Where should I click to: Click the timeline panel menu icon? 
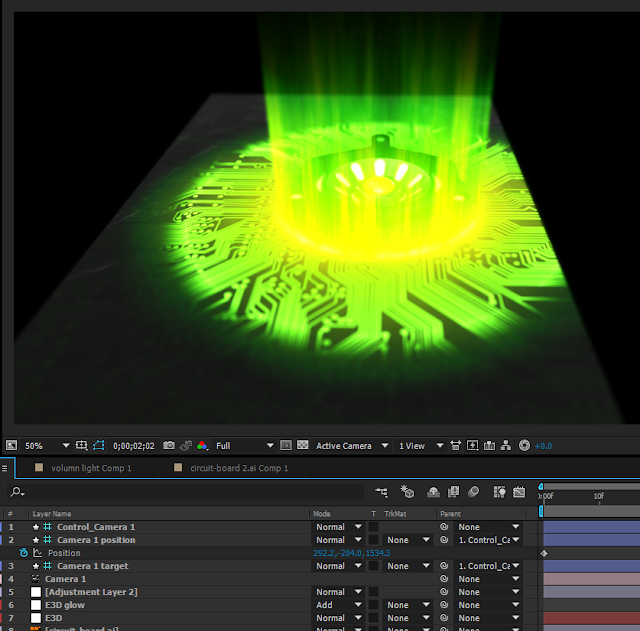point(4,468)
